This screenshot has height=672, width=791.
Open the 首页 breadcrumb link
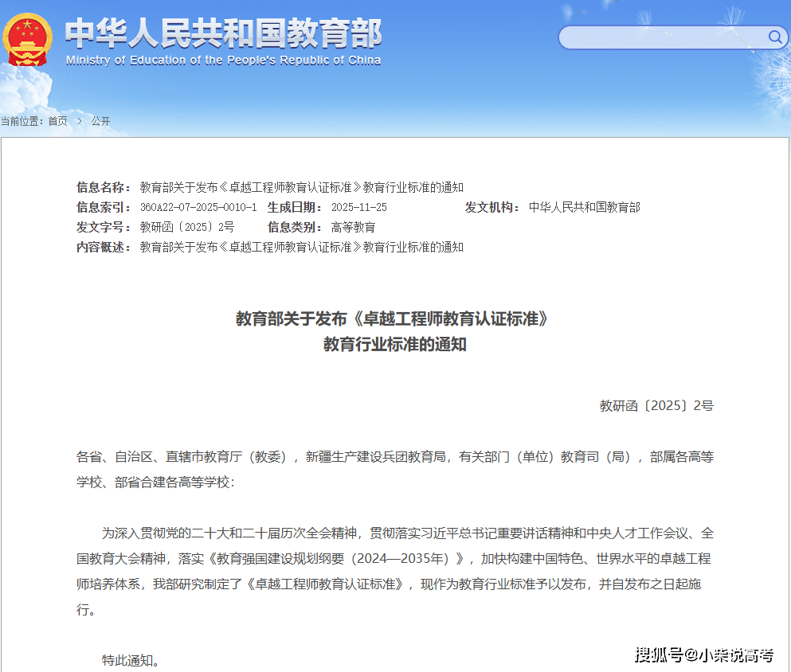click(57, 121)
